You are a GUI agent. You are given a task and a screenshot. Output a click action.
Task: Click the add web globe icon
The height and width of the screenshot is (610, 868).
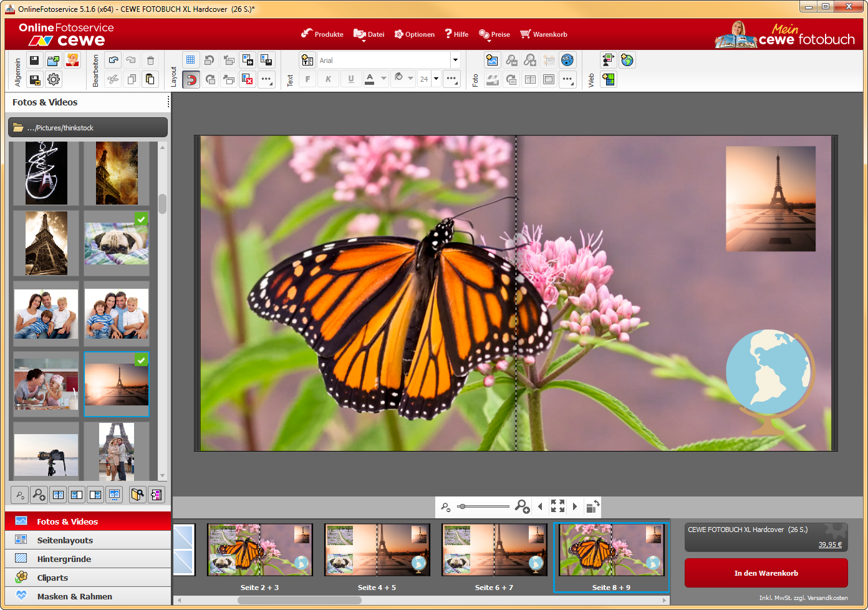(627, 61)
